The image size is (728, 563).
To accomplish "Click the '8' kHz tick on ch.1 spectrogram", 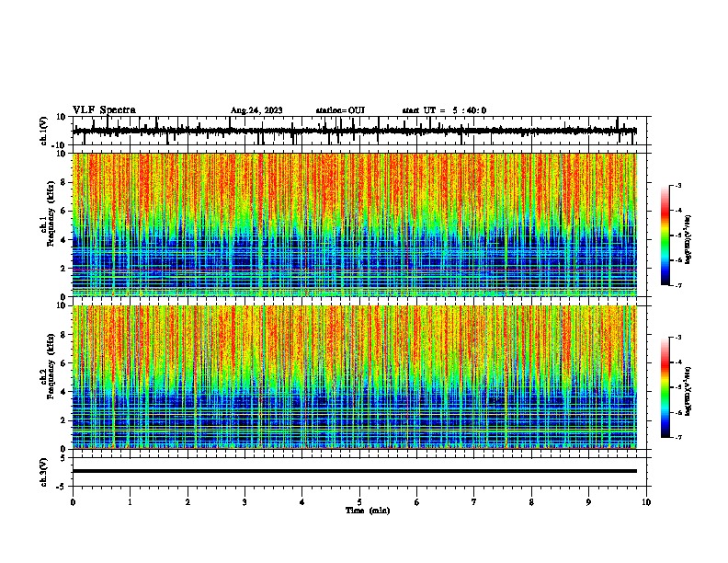I will [63, 182].
